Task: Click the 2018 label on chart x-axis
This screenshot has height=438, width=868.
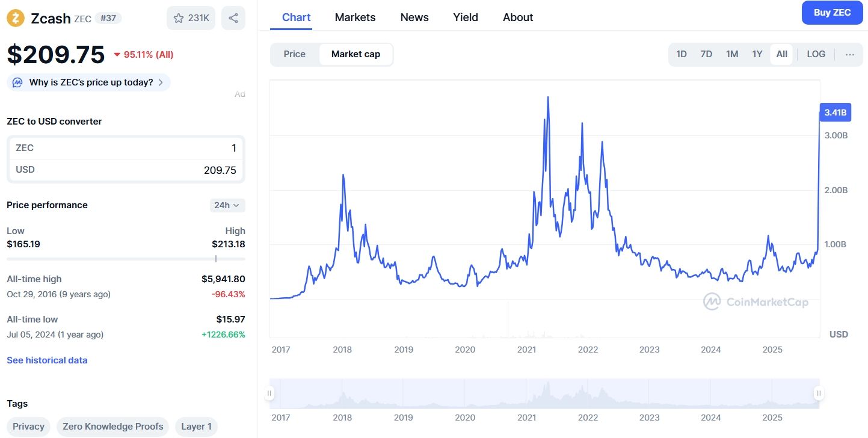Action: [342, 350]
